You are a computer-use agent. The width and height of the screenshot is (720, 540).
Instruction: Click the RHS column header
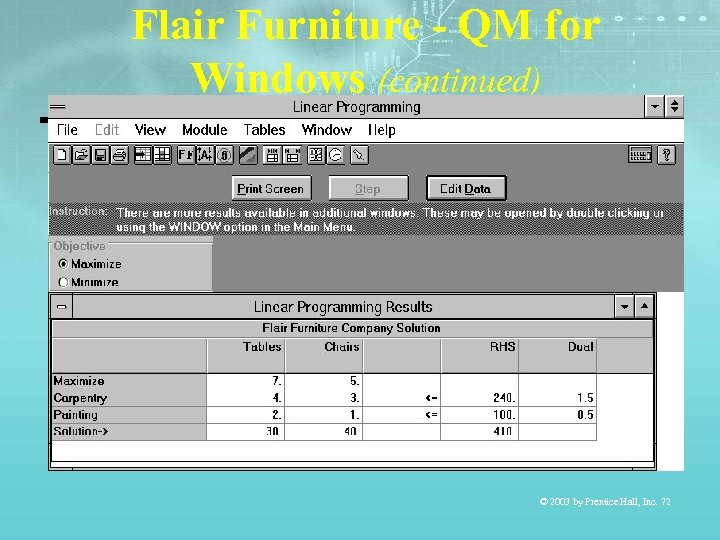[x=480, y=355]
